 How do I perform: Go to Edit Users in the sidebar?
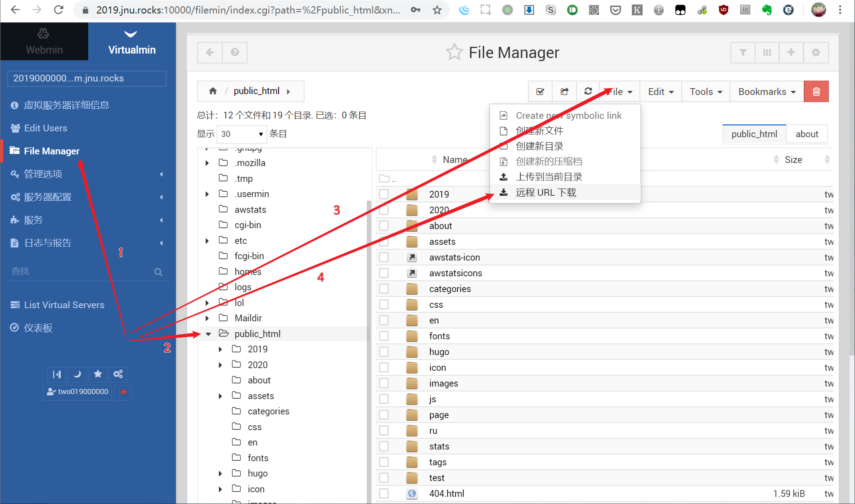click(45, 128)
